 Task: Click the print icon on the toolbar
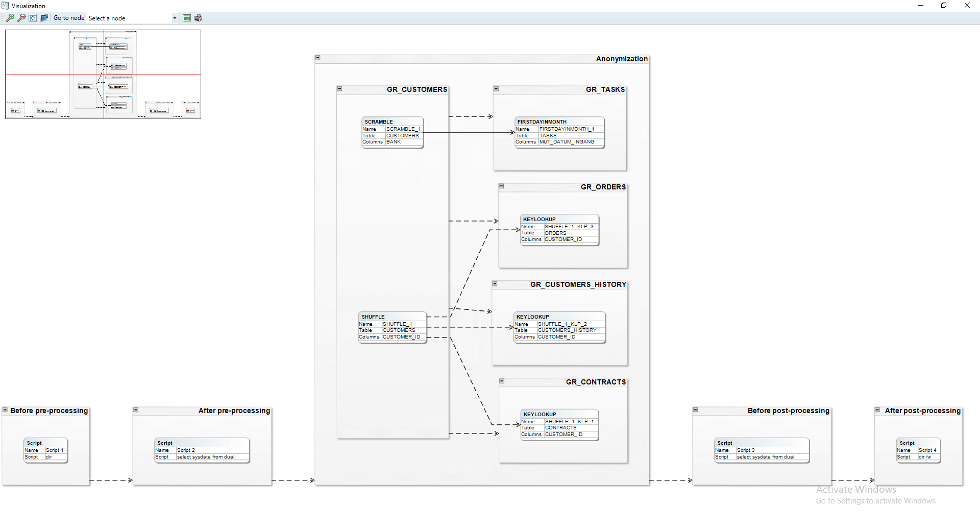pos(199,18)
